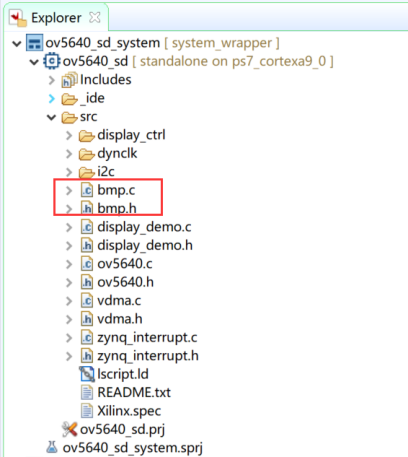Click the ov5640_sd_system.sprj flask icon
This screenshot has width=408, height=457.
click(52, 447)
